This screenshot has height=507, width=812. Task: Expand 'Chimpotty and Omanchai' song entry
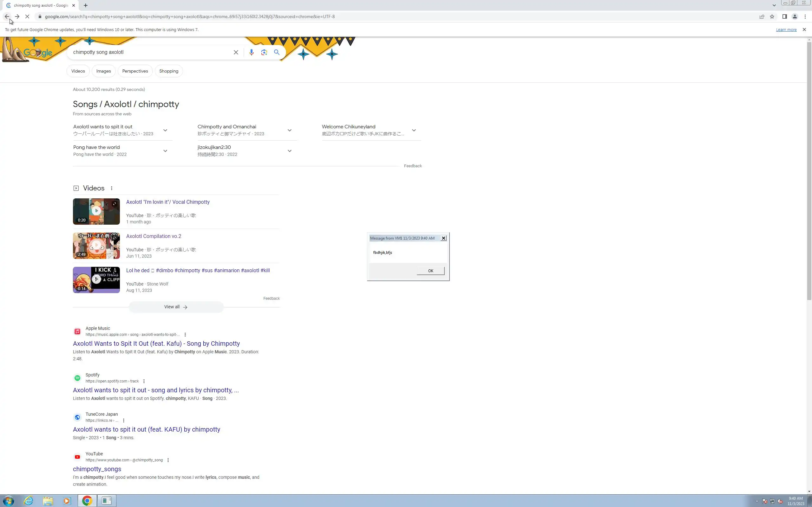tap(290, 131)
